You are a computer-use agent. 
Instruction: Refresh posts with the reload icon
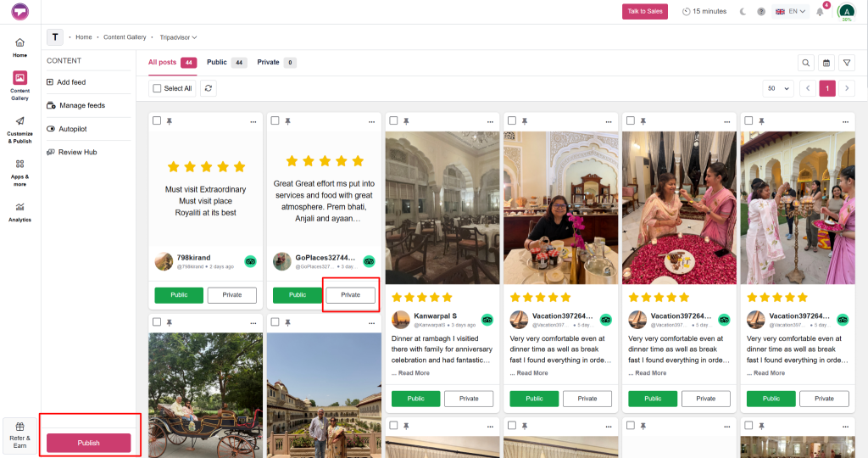[209, 88]
